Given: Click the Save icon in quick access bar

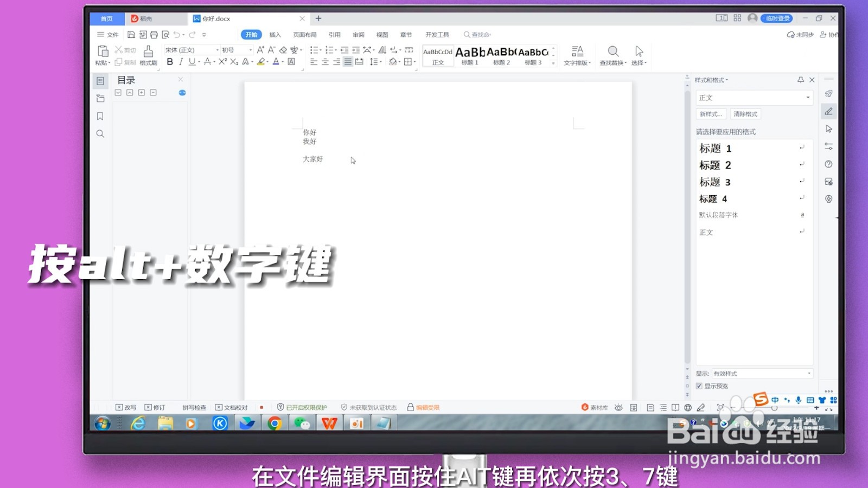Looking at the screenshot, I should point(131,35).
